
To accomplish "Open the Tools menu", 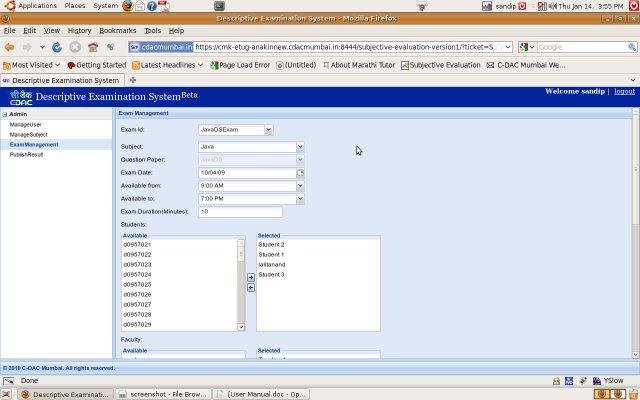I will click(x=152, y=31).
